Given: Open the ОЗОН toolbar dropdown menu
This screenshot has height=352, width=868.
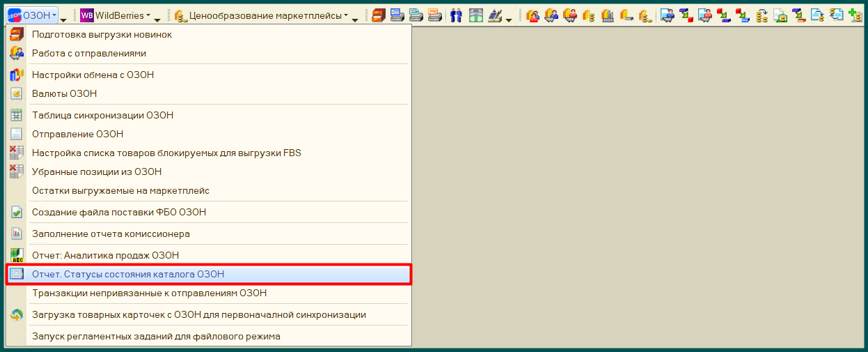Looking at the screenshot, I should 32,15.
